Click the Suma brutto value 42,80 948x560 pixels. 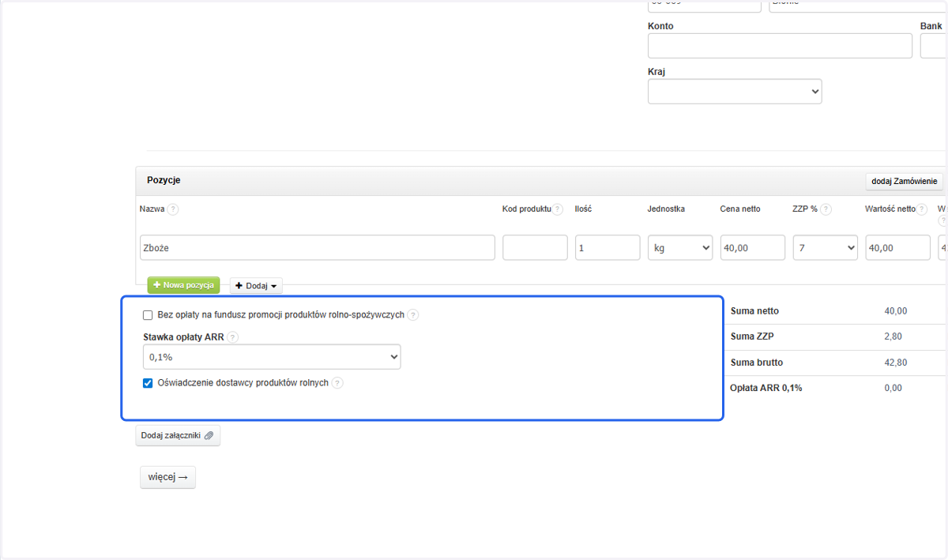(x=896, y=363)
